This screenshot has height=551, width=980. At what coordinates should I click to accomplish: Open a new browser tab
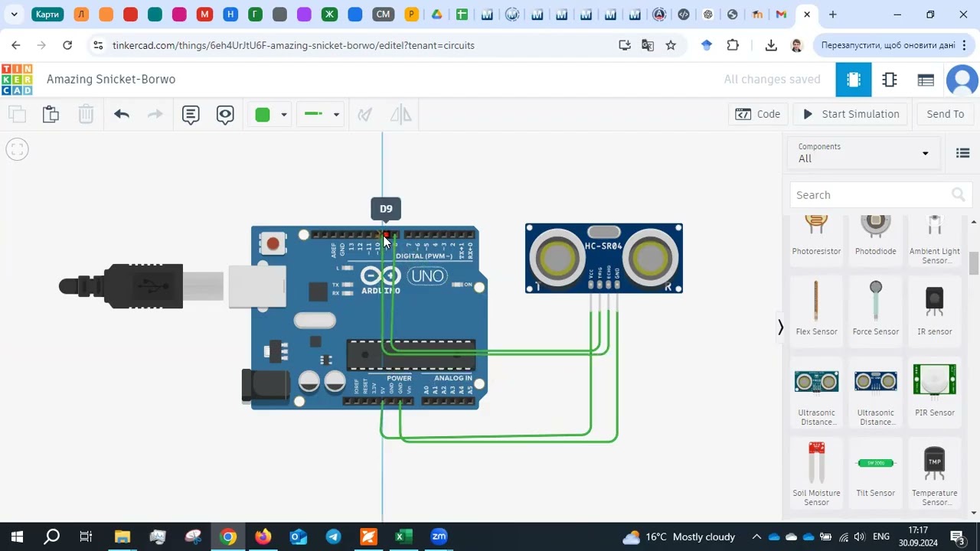click(x=833, y=15)
